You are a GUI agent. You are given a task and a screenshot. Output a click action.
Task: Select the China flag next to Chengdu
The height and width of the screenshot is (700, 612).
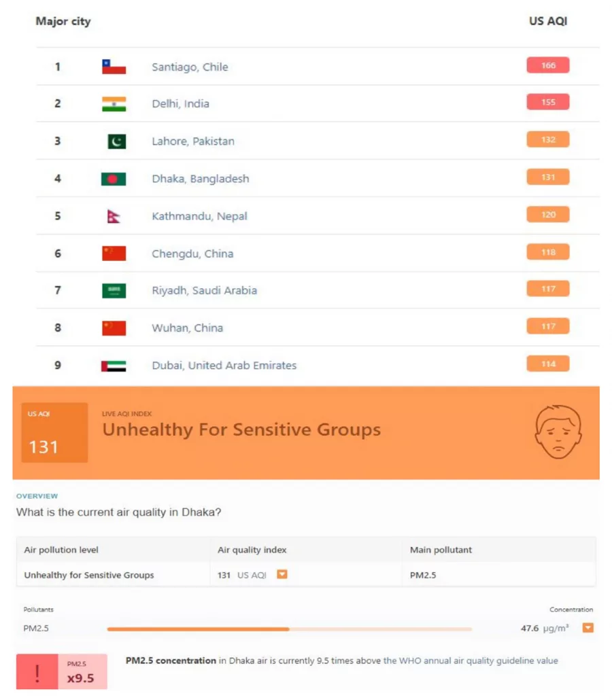pyautogui.click(x=112, y=253)
